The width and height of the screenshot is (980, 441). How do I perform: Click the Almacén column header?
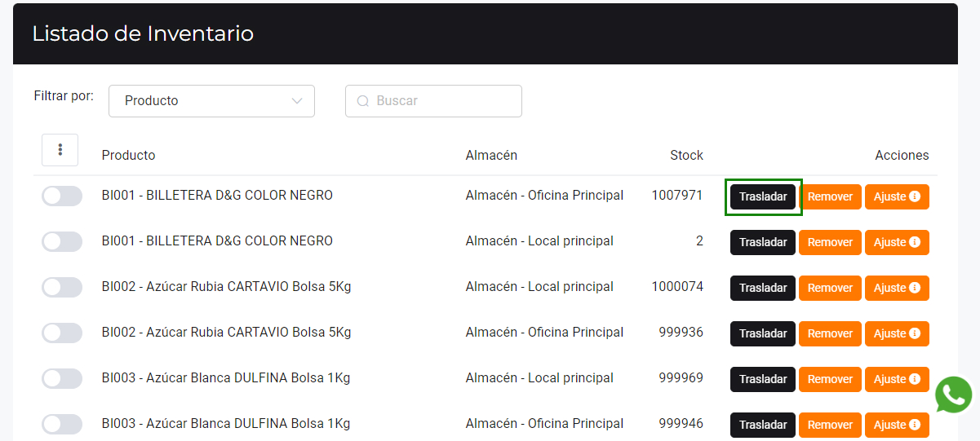point(491,156)
